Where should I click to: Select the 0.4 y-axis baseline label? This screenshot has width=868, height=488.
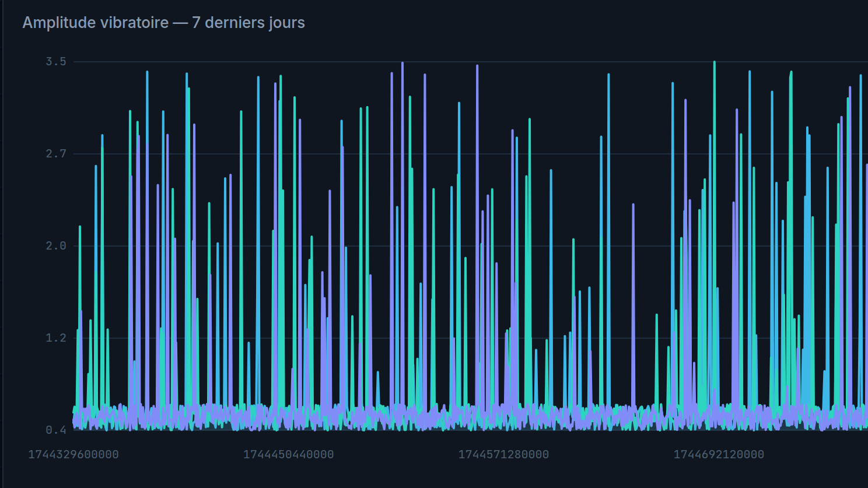click(x=56, y=430)
